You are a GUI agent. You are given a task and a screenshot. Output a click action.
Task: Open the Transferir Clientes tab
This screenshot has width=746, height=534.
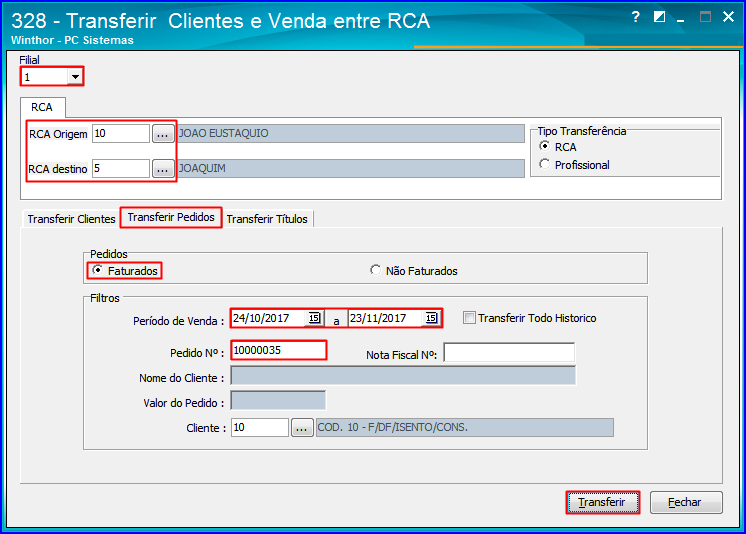coord(71,219)
